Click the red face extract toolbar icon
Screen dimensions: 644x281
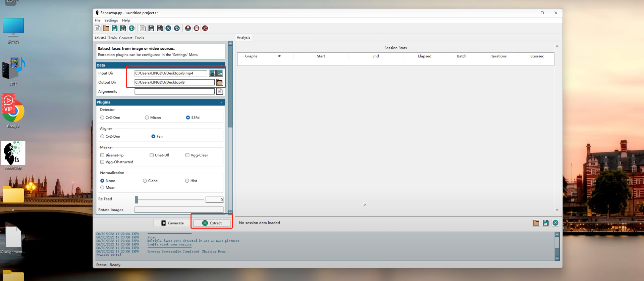click(188, 28)
